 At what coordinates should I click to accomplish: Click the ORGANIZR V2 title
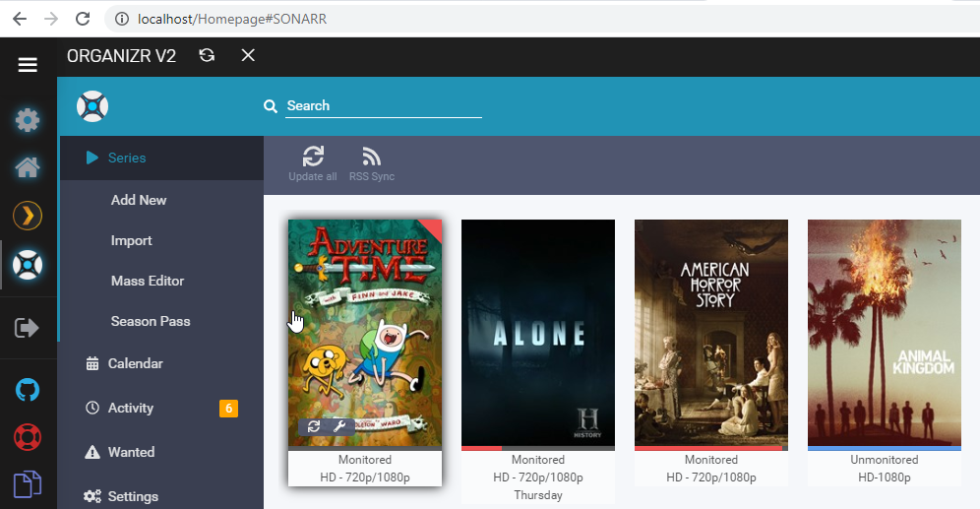click(x=121, y=56)
